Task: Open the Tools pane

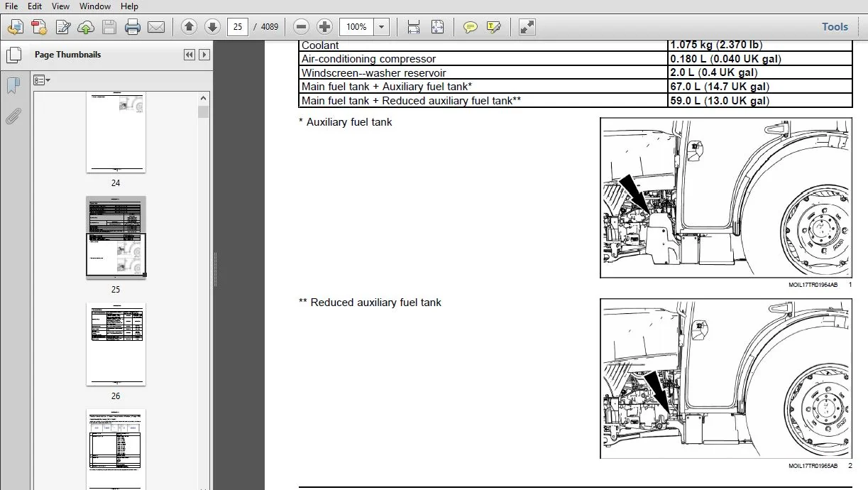Action: pos(835,27)
